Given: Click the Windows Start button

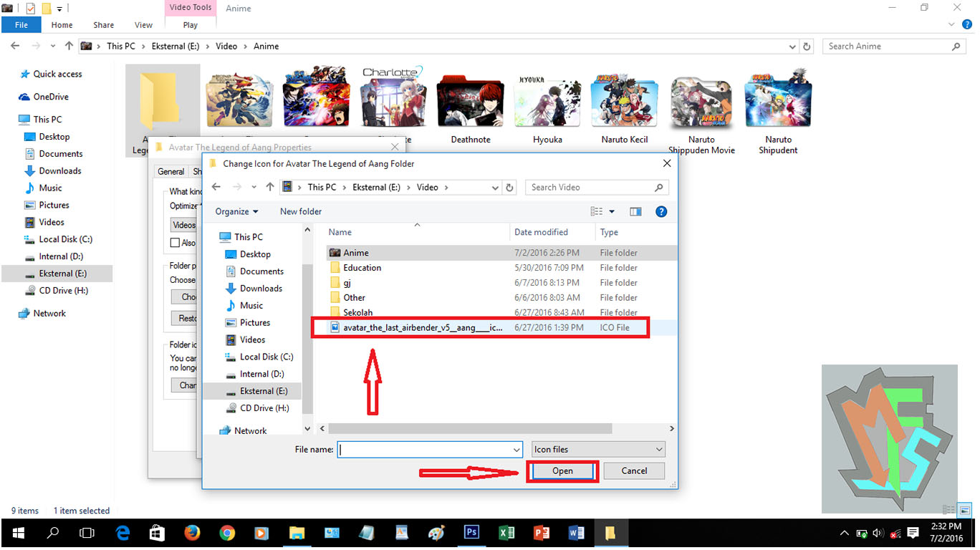Looking at the screenshot, I should pos(18,533).
